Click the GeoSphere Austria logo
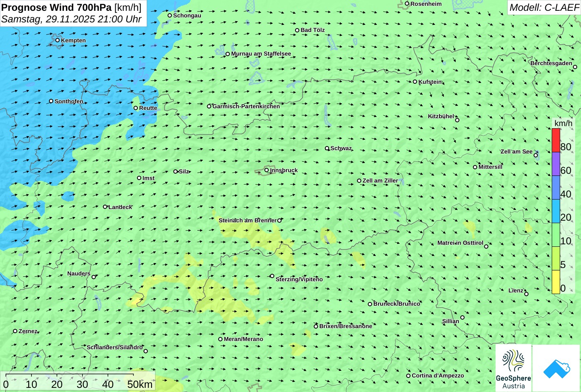581x392 pixels. 513,368
